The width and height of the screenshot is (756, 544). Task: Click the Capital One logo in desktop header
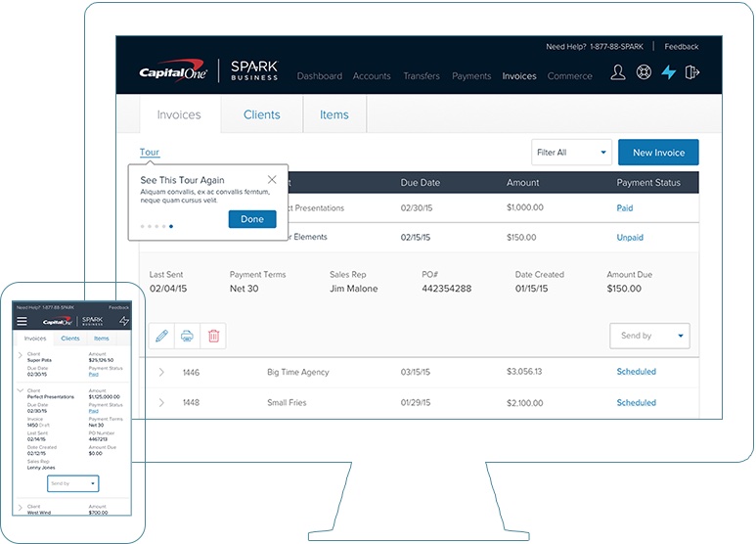pyautogui.click(x=173, y=71)
